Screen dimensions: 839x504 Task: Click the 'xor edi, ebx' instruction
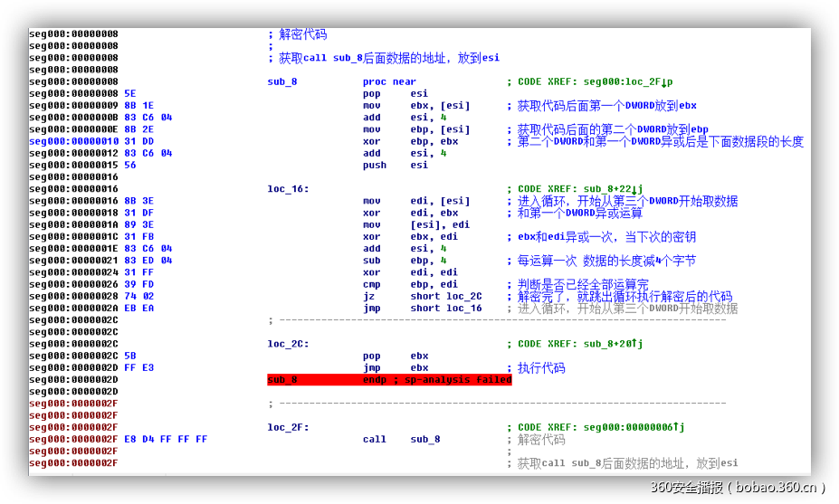(x=410, y=213)
